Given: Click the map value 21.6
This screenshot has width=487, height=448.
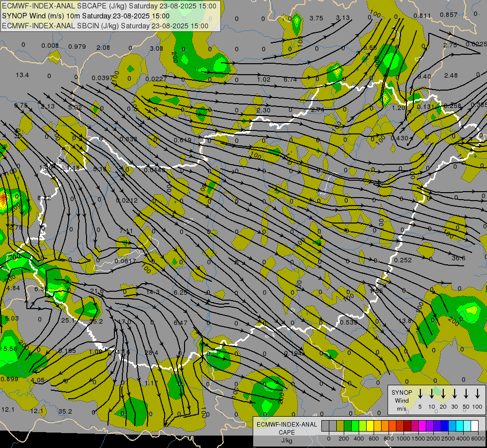Looking at the screenshot, I should (x=97, y=291).
